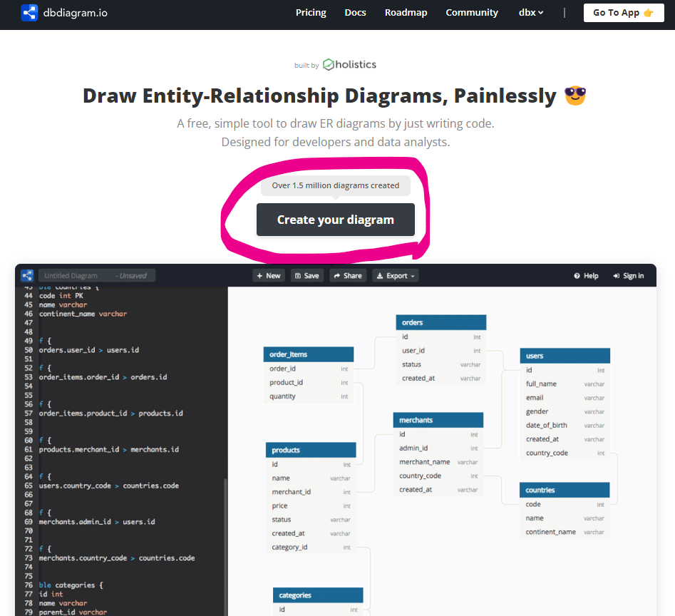This screenshot has height=616, width=675.
Task: Click code line 61 products.merchant_id reference
Action: (108, 449)
